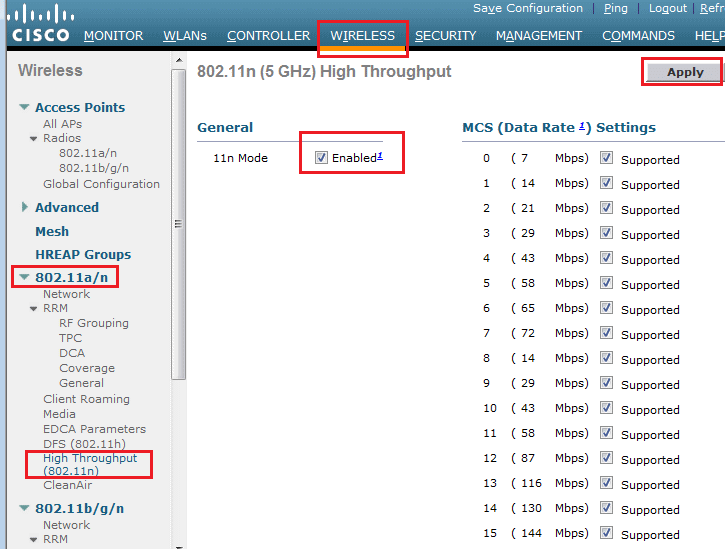Click the sidebar scrollbar thumb
Viewport: 727px width, 549px height.
(179, 224)
